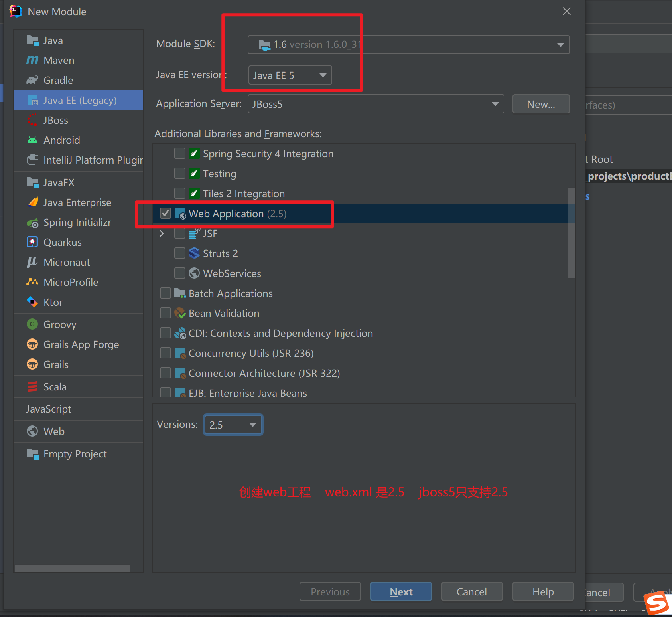Uncheck the Web Application checkbox
The image size is (672, 617).
166,214
